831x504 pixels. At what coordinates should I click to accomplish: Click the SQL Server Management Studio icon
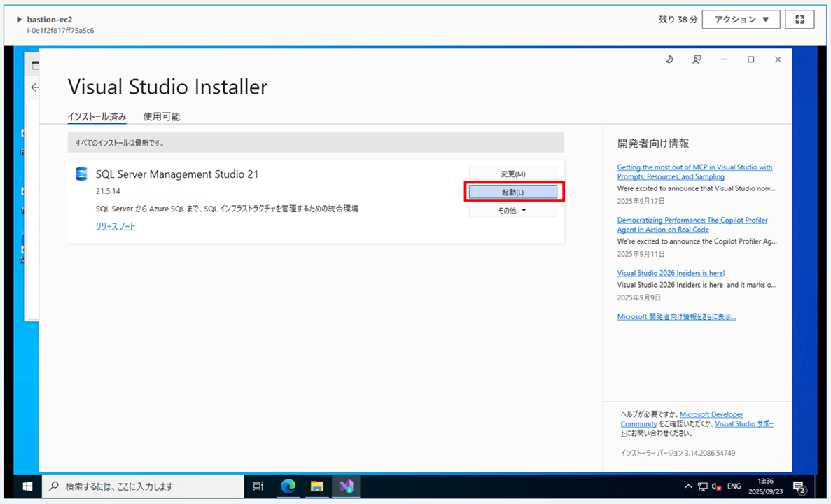(81, 174)
